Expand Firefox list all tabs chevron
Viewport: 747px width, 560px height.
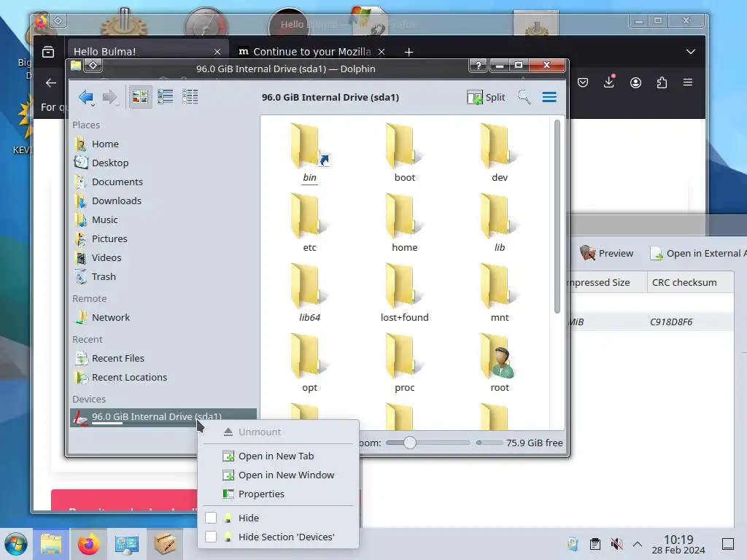690,52
